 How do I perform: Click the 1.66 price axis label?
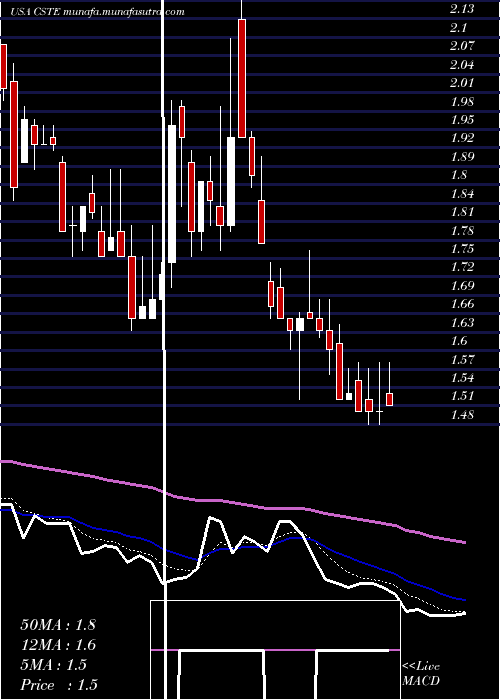462,304
